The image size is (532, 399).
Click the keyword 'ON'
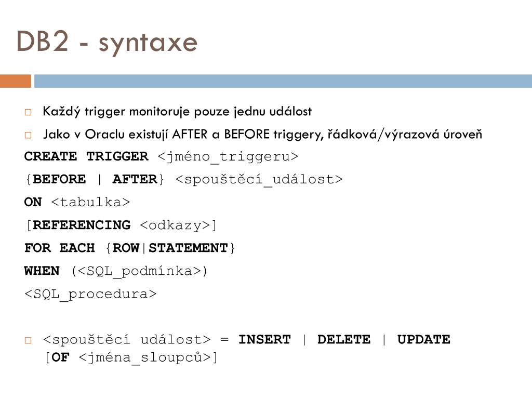(x=33, y=202)
